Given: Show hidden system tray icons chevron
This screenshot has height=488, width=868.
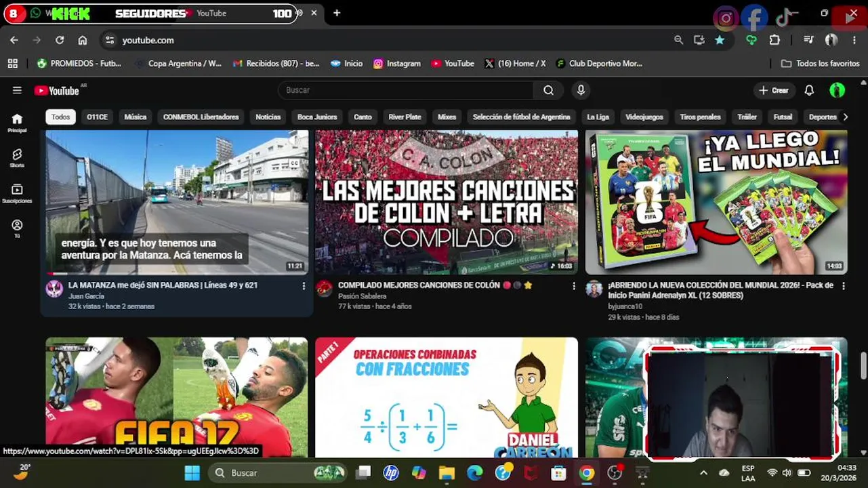Looking at the screenshot, I should coord(703,472).
